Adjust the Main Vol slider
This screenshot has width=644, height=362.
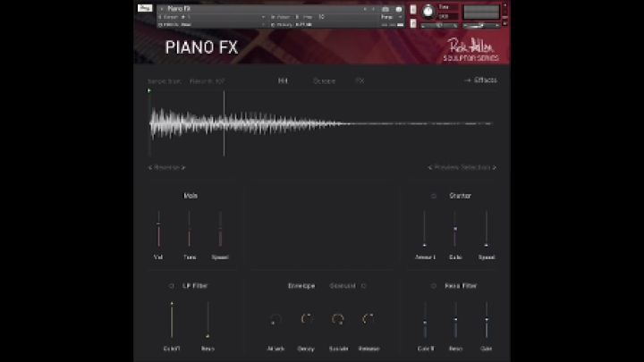point(158,229)
